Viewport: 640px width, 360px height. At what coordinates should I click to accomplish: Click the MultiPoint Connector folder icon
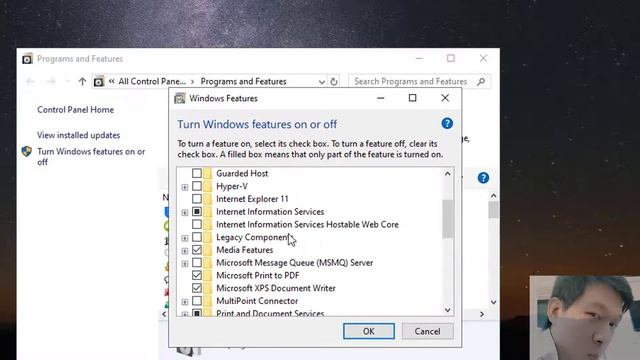click(x=208, y=301)
